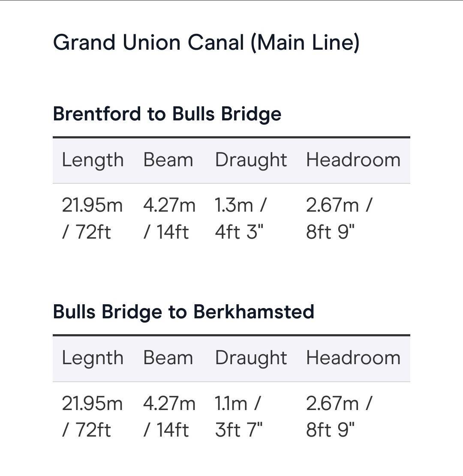463x476 pixels.
Task: Click the Beam header in the Berkhamsted table
Action: pos(168,358)
